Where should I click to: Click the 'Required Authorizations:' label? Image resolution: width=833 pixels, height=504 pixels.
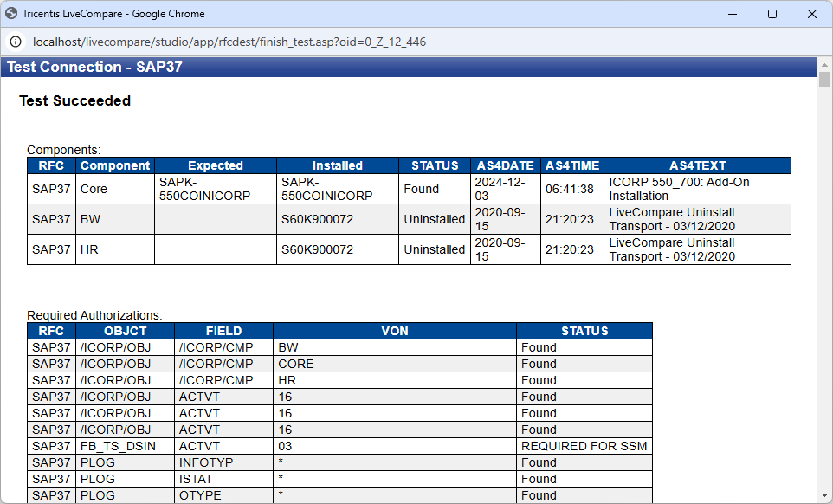point(94,315)
